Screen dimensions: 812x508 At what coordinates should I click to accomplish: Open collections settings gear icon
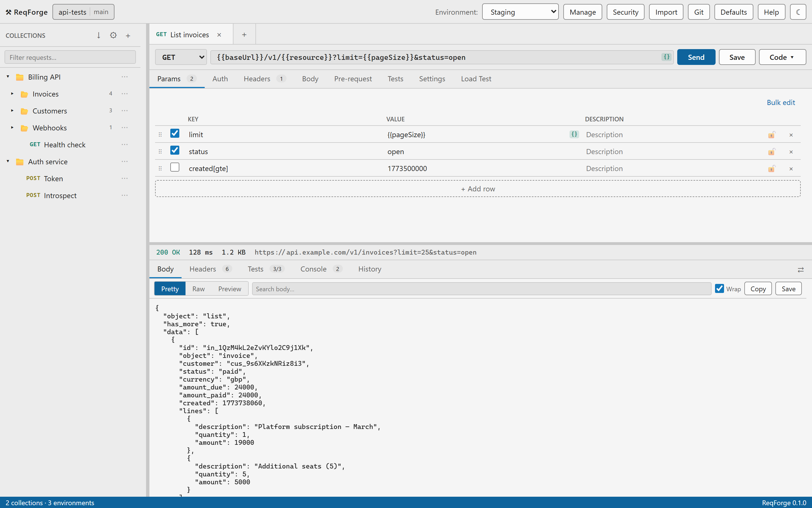pos(113,35)
